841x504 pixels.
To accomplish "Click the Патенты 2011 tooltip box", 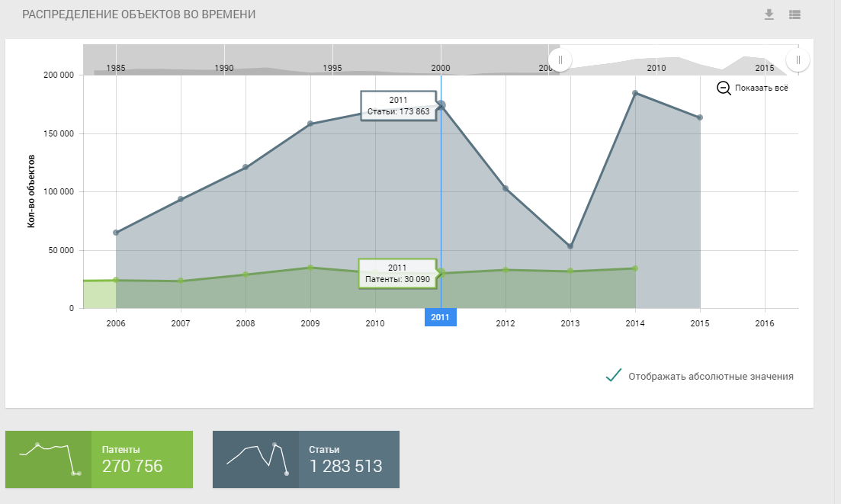I will [x=396, y=273].
